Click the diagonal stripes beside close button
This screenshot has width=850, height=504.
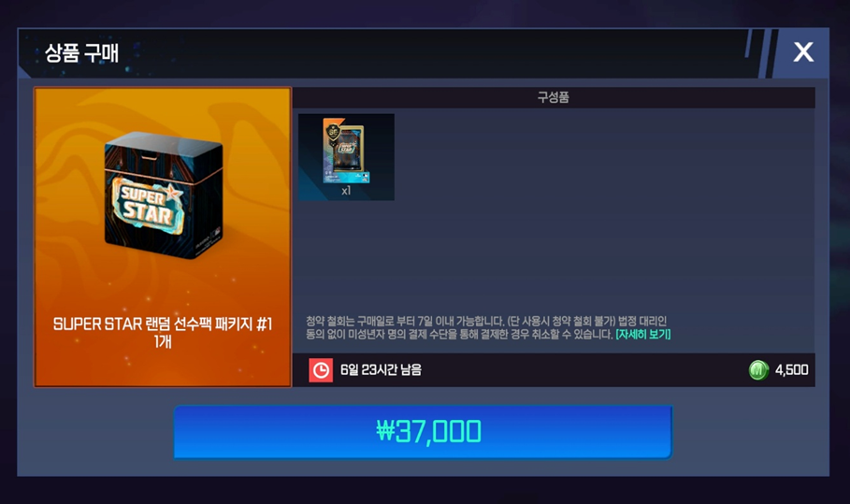coord(760,52)
